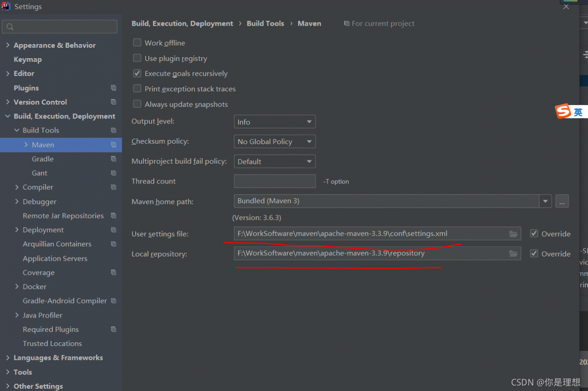Toggle Override for User settings file
This screenshot has width=588, height=391.
point(534,234)
